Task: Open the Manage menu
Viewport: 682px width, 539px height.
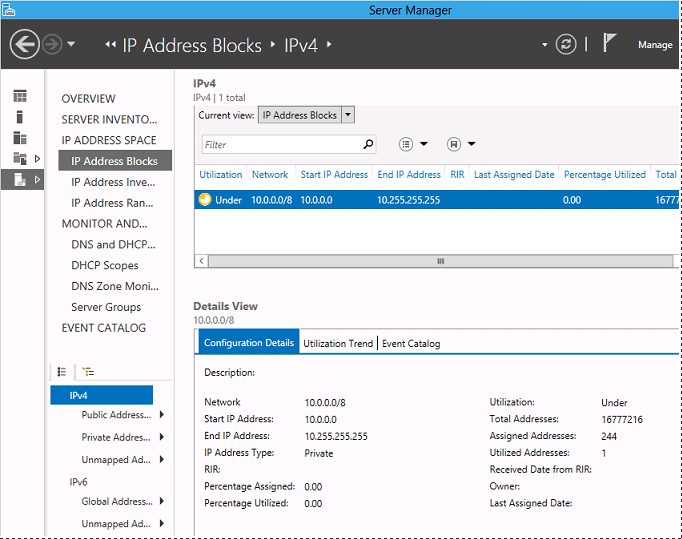Action: tap(655, 45)
